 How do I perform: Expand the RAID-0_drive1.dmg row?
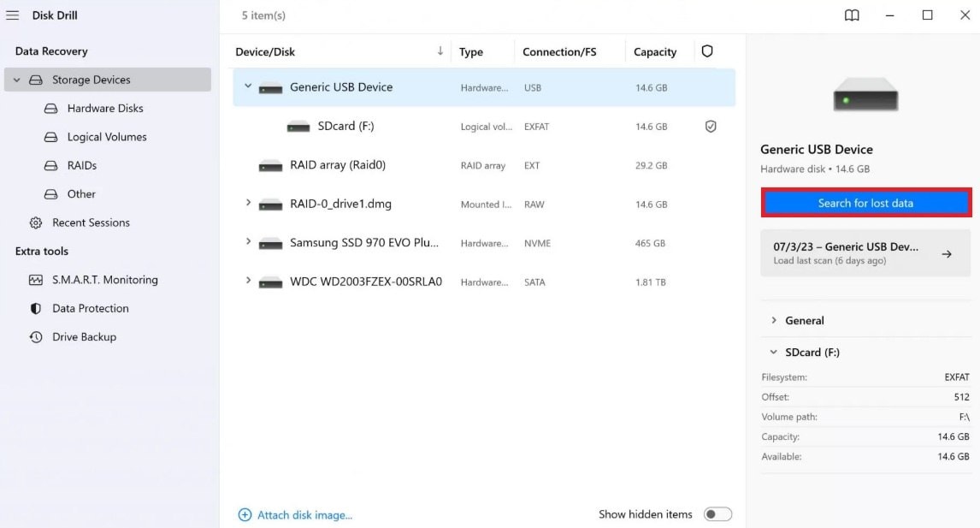(248, 203)
